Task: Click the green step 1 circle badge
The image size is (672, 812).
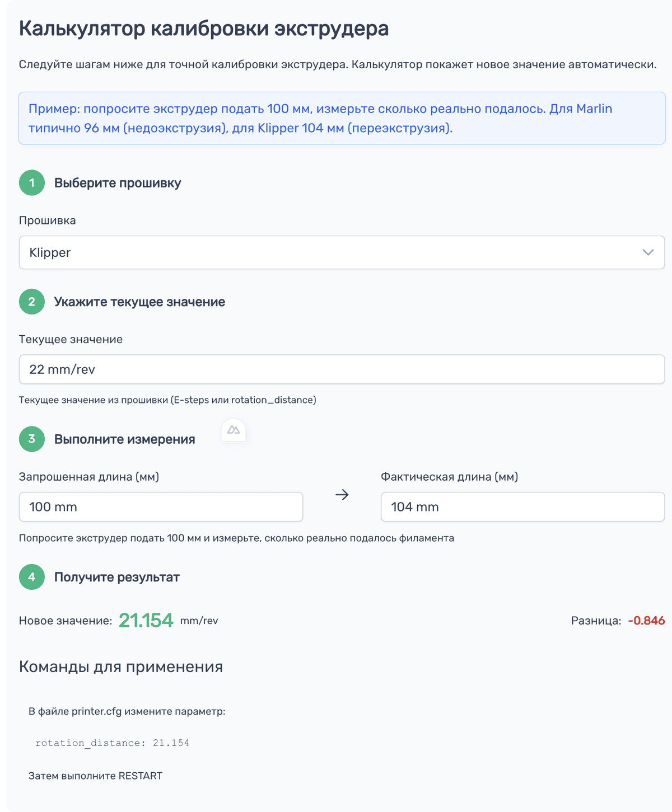Action: point(32,182)
